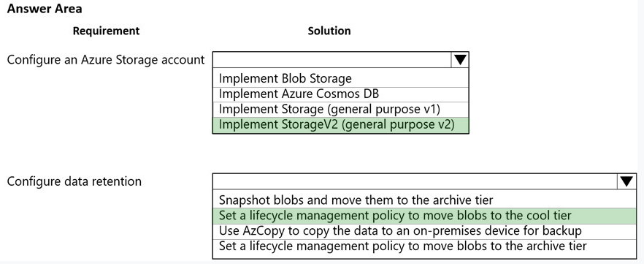Click the Answer Area heading

point(45,9)
